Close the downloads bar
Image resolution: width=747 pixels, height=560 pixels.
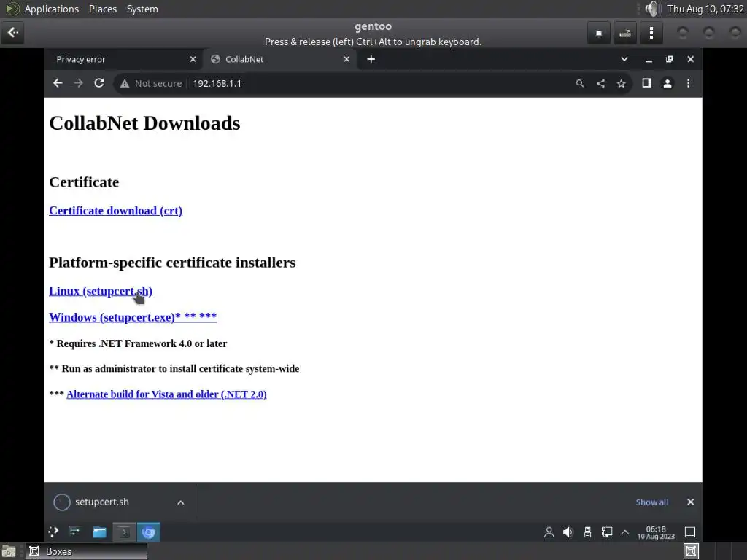[x=690, y=502]
